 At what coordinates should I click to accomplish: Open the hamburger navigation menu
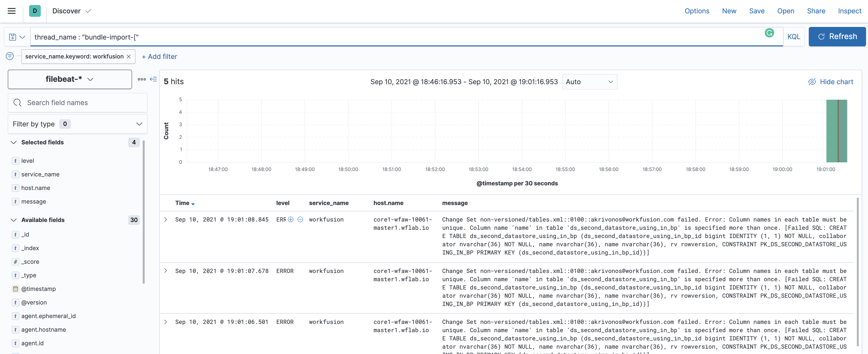(12, 11)
